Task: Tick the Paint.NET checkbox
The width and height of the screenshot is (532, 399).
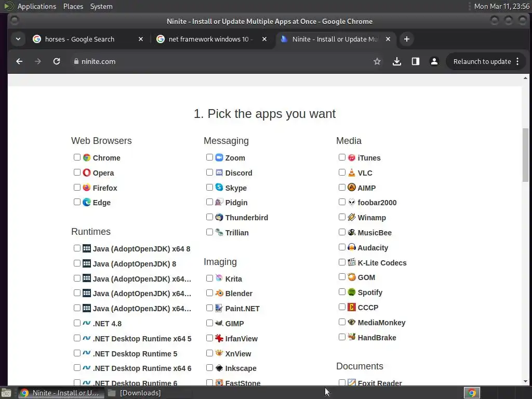Action: (209, 308)
